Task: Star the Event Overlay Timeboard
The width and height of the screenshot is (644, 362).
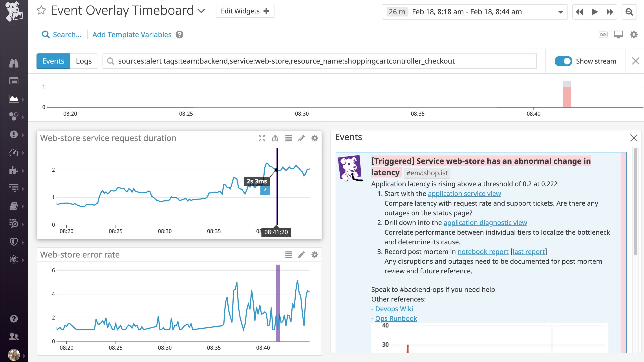Action: (x=41, y=11)
